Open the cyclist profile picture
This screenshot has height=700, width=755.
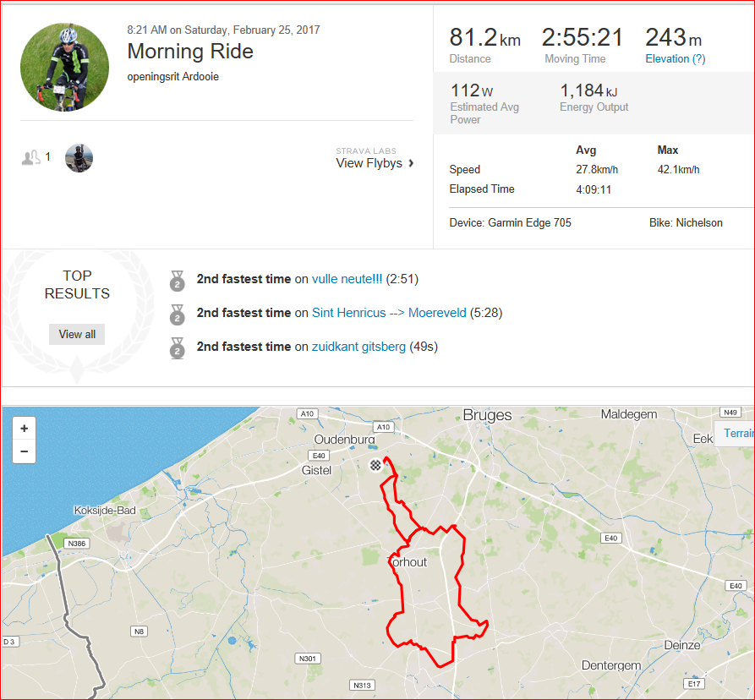coord(64,67)
